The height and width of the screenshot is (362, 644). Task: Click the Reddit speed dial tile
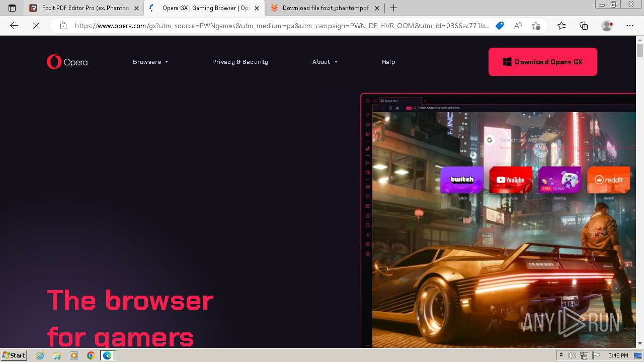(609, 180)
